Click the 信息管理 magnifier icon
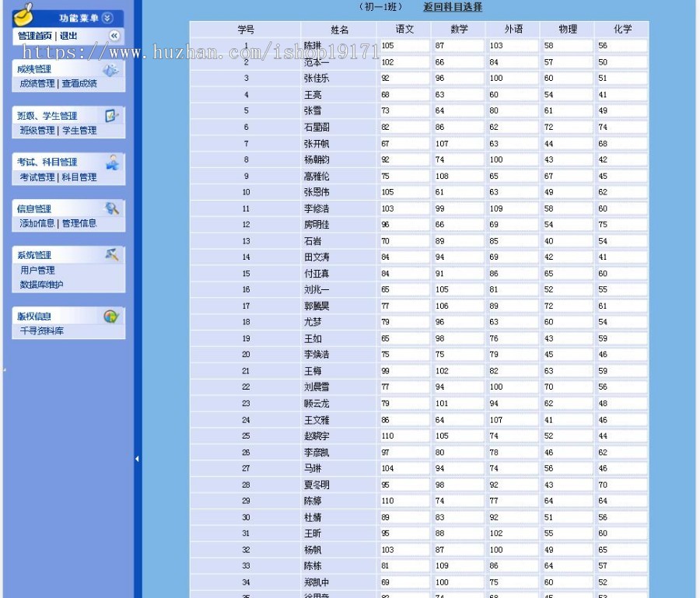 pyautogui.click(x=111, y=208)
